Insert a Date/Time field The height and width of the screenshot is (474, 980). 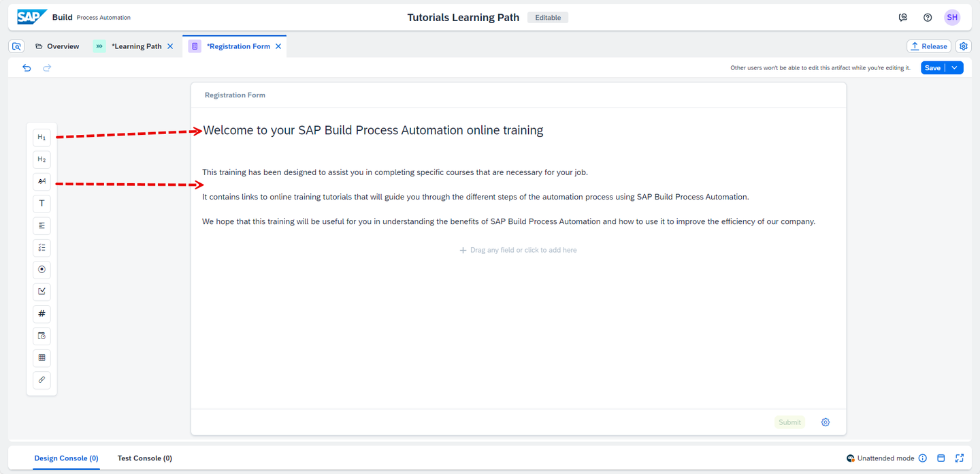pyautogui.click(x=42, y=336)
